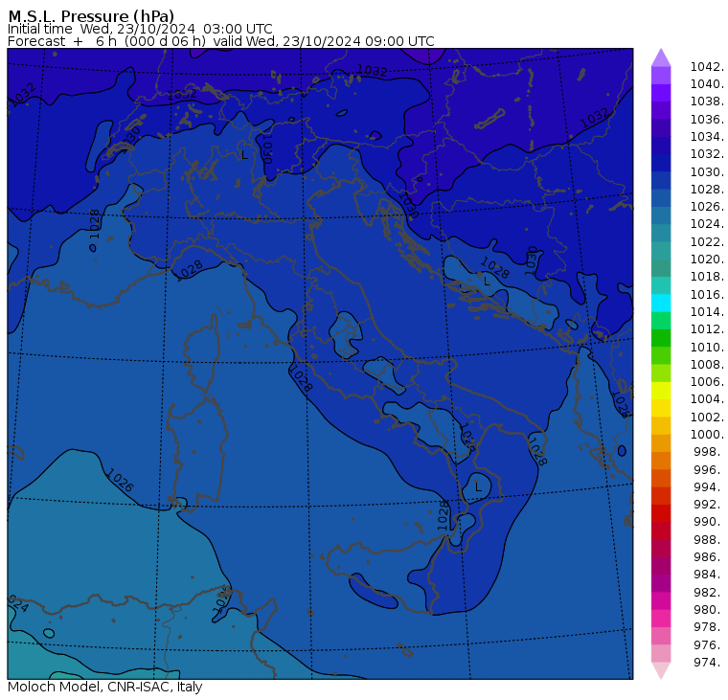Click the 1004. legend label
This screenshot has width=728, height=700.
pos(707,398)
